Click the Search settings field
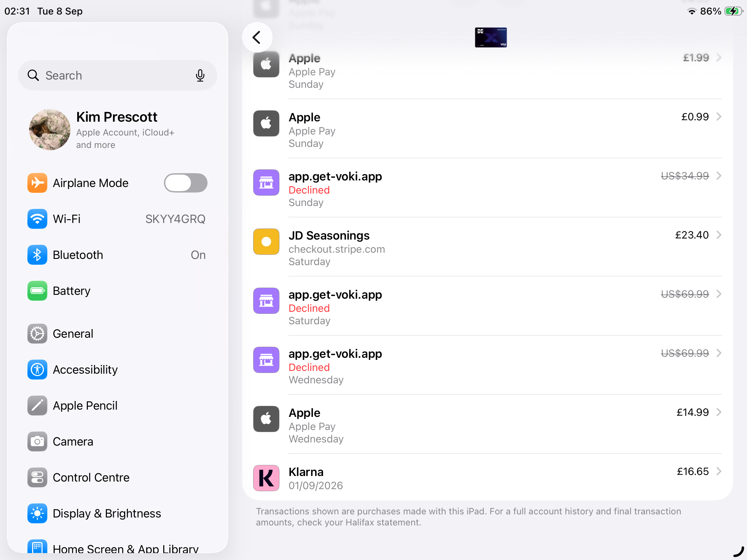Viewport: 747px width, 560px height. 118,75
